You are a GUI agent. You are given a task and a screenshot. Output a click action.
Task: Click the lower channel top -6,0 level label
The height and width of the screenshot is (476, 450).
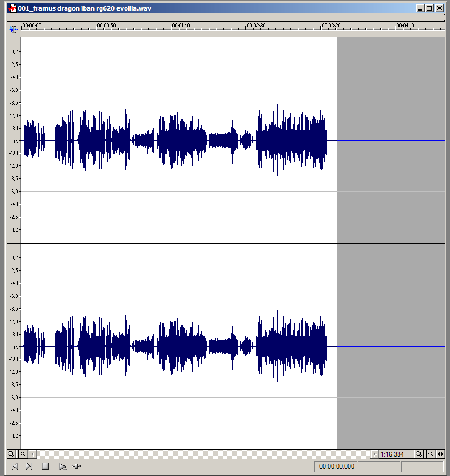(x=14, y=296)
